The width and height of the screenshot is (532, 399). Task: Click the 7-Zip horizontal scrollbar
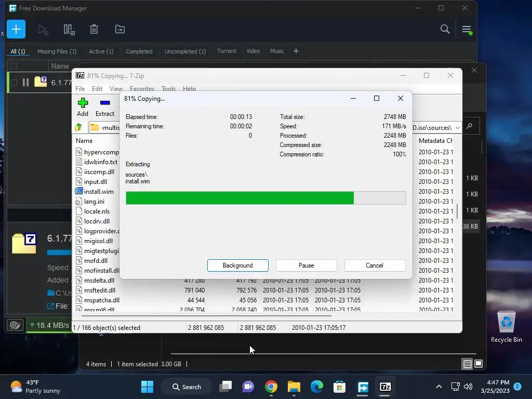(x=206, y=315)
